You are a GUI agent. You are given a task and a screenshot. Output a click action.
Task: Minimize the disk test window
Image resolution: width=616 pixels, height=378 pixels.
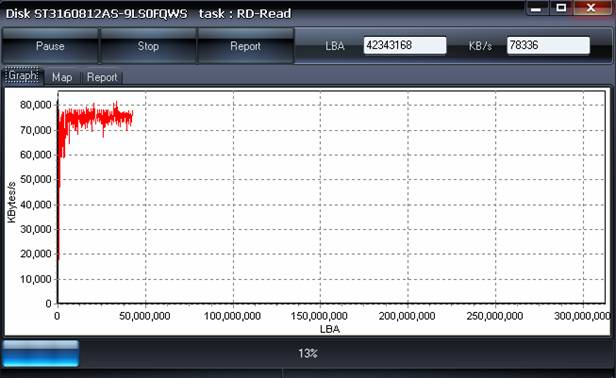coord(536,7)
